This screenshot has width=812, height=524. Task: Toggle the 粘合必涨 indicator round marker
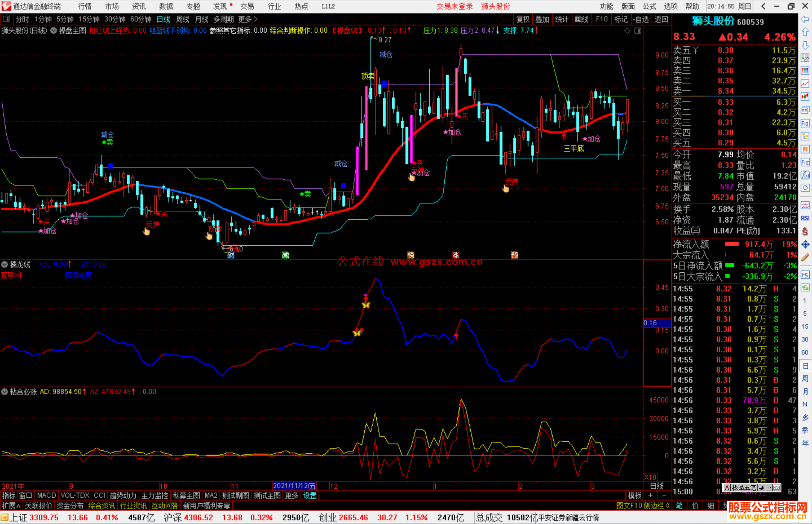5,392
